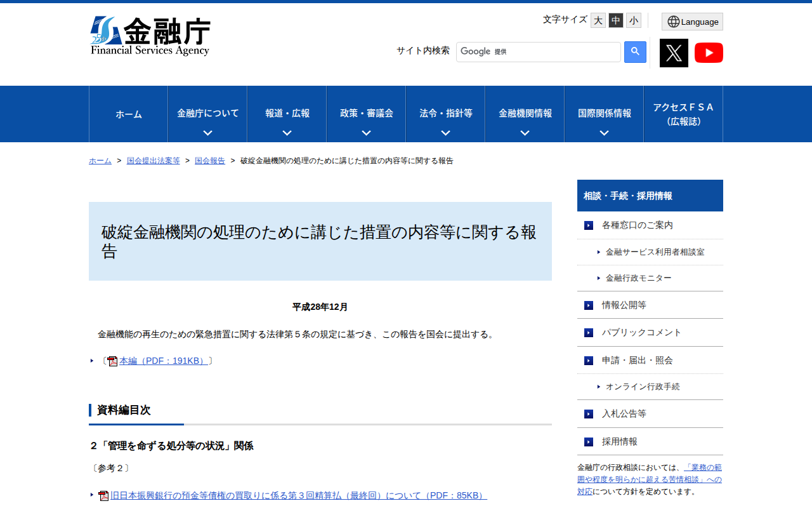Expand the 金融機関情報 menu chevron
This screenshot has height=508, width=812.
[x=525, y=133]
